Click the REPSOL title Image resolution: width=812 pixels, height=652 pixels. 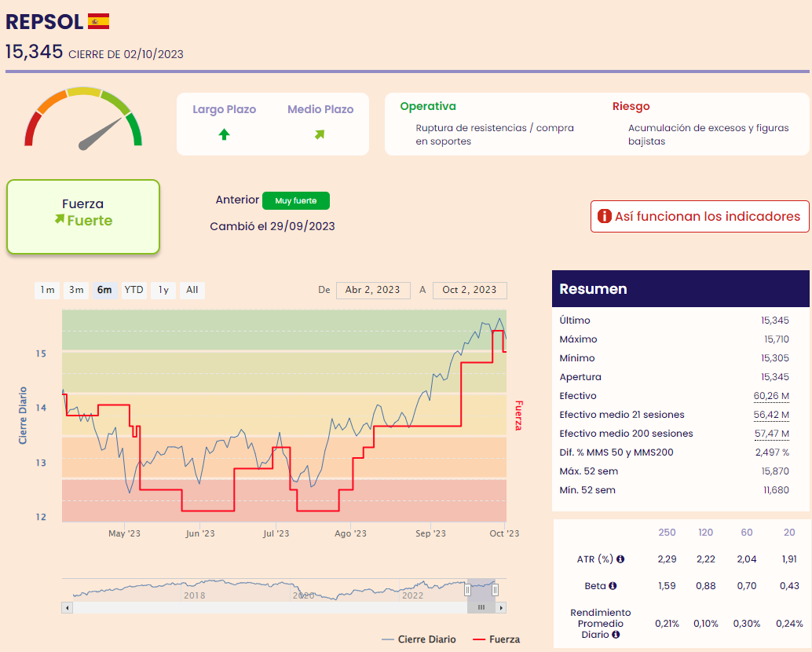(x=44, y=22)
